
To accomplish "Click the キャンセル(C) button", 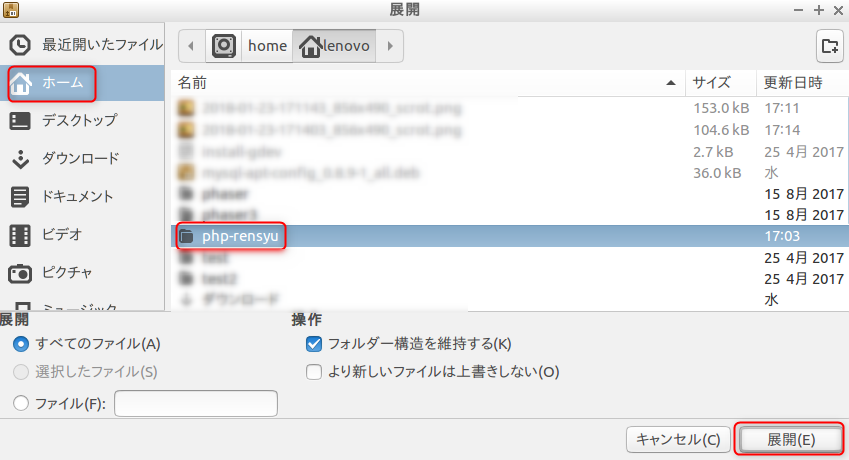I will tap(678, 439).
